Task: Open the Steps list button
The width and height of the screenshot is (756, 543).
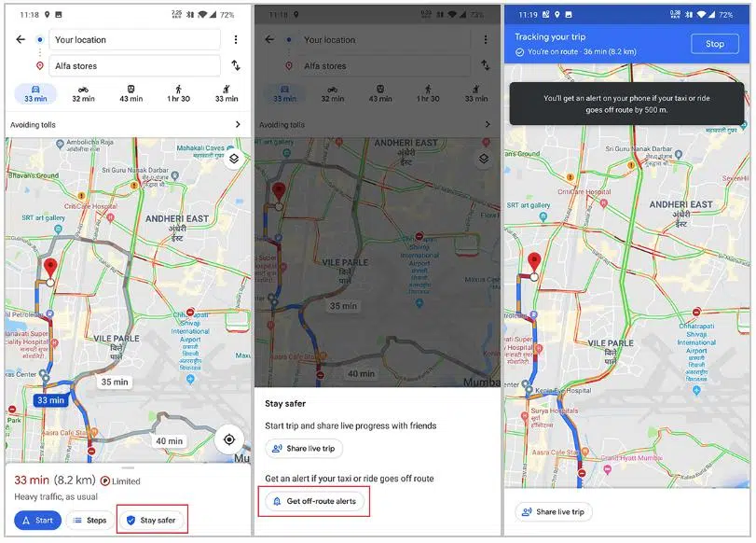Action: (89, 520)
